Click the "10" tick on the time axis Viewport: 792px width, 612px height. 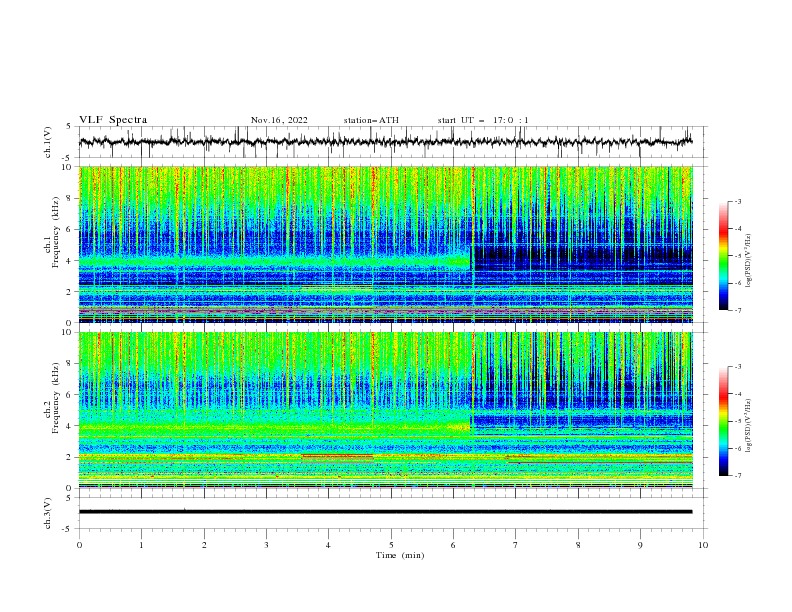point(703,545)
